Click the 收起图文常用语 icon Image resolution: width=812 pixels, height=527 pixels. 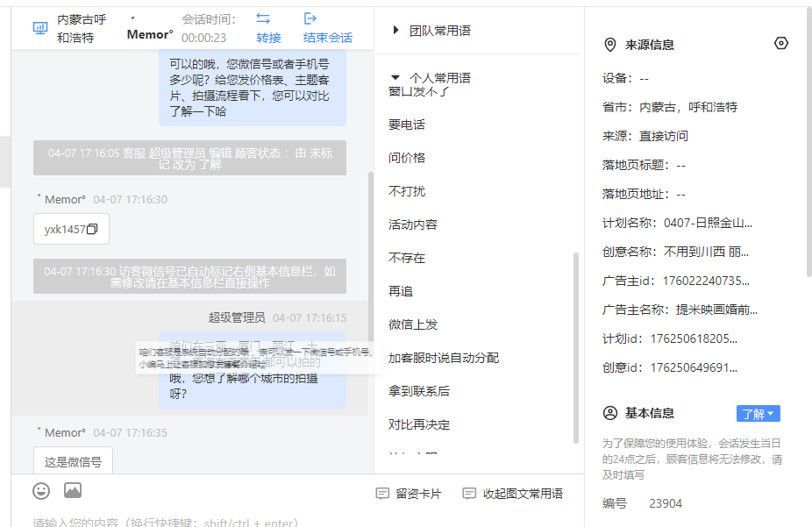coord(469,494)
